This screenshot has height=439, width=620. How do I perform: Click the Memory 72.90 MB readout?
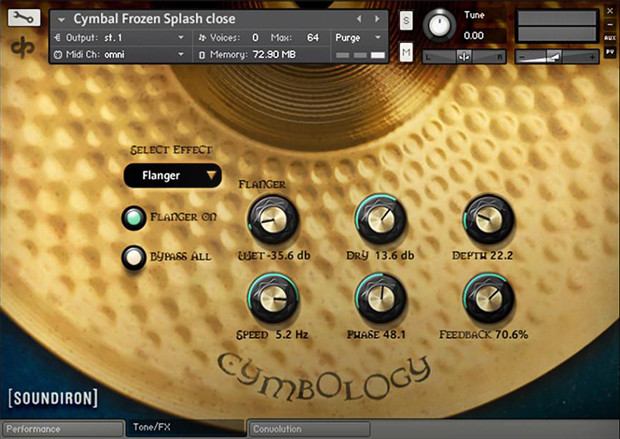click(x=274, y=55)
